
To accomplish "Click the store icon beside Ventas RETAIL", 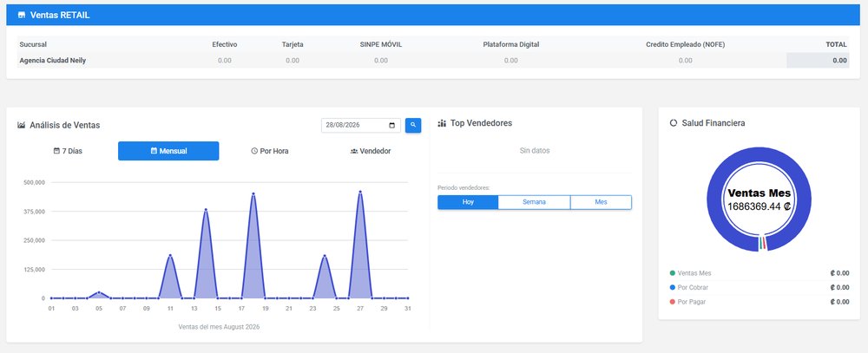I will (22, 15).
